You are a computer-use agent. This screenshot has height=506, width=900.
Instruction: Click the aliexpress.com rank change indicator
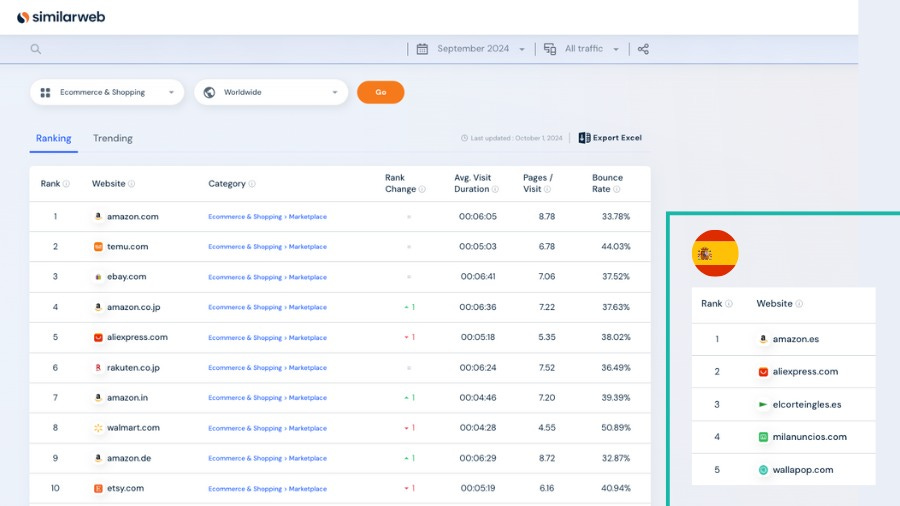click(x=409, y=337)
